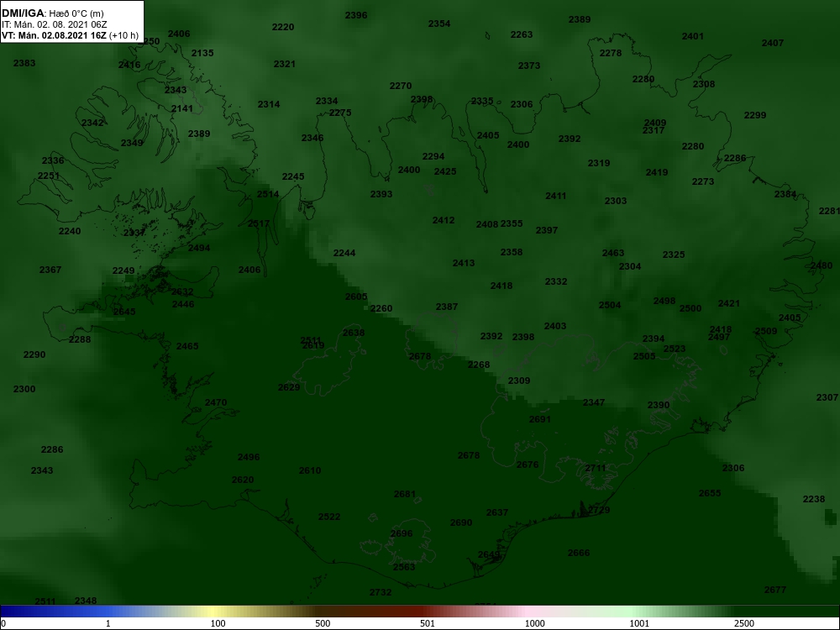840x630 pixels.
Task: Click the map value "2387"
Action: [x=447, y=307]
